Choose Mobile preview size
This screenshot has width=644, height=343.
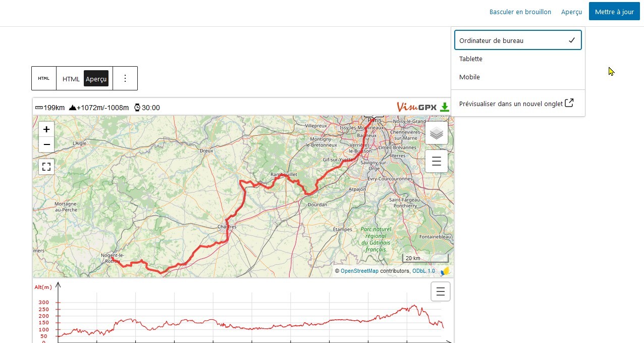pyautogui.click(x=469, y=77)
